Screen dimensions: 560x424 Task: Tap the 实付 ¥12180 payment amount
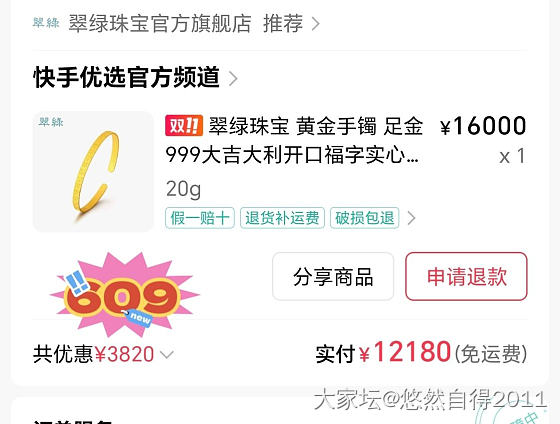click(x=421, y=352)
